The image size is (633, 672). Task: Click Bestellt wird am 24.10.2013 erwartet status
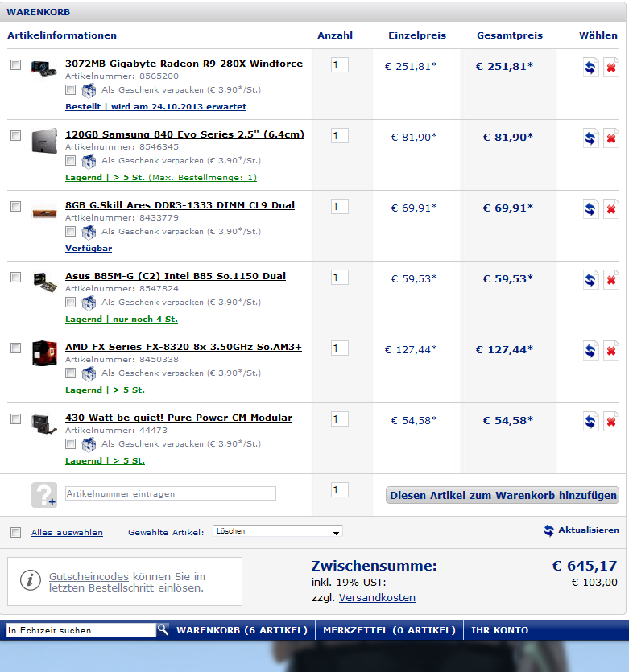coord(155,107)
